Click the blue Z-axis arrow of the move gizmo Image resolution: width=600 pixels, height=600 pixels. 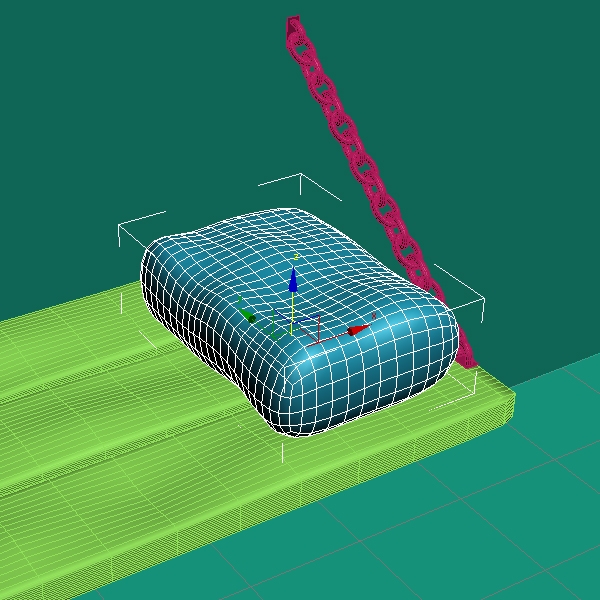click(293, 280)
